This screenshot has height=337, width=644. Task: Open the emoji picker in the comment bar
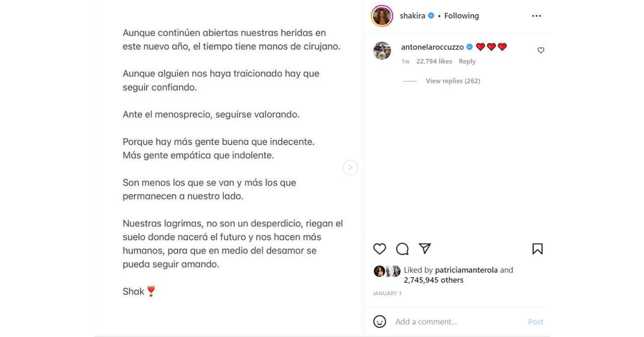(x=380, y=321)
